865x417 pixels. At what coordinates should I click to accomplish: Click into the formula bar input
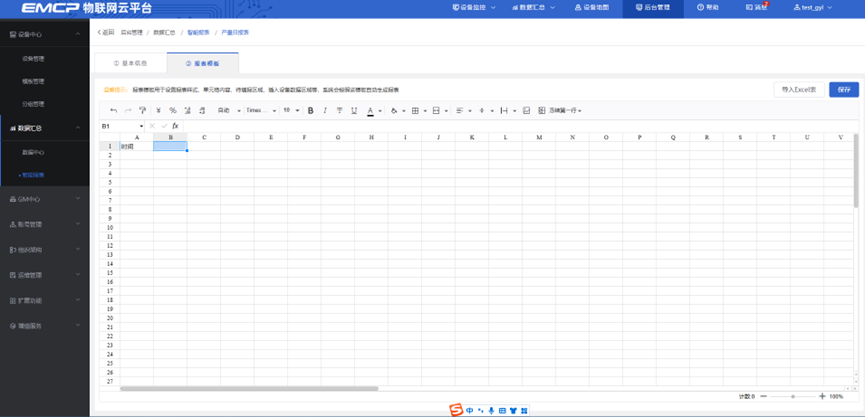point(520,126)
